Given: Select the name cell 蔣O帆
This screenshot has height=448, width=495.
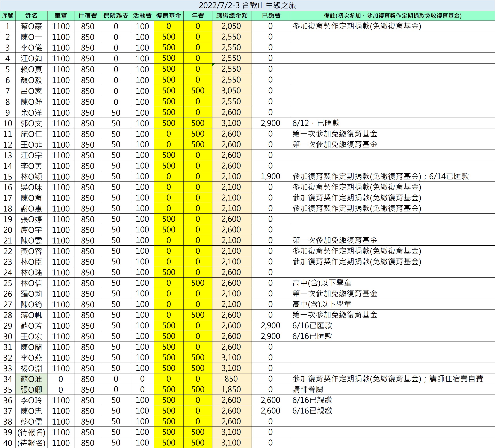Looking at the screenshot, I should click(31, 315).
